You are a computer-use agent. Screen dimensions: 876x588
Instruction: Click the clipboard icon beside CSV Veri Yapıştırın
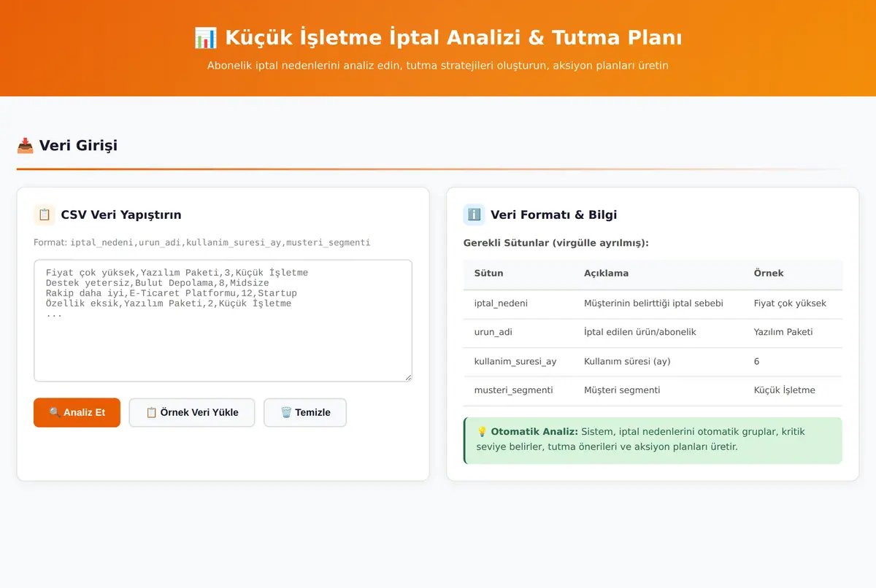click(45, 214)
